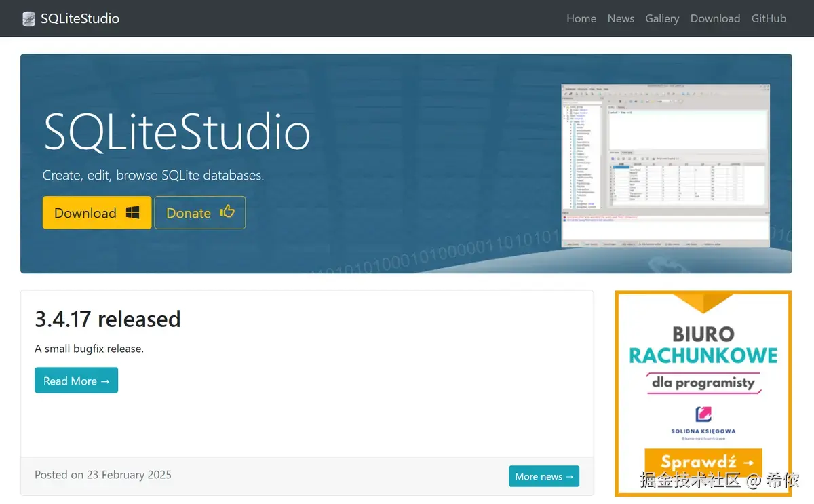The width and height of the screenshot is (814, 504).
Task: Open the News page
Action: point(621,18)
